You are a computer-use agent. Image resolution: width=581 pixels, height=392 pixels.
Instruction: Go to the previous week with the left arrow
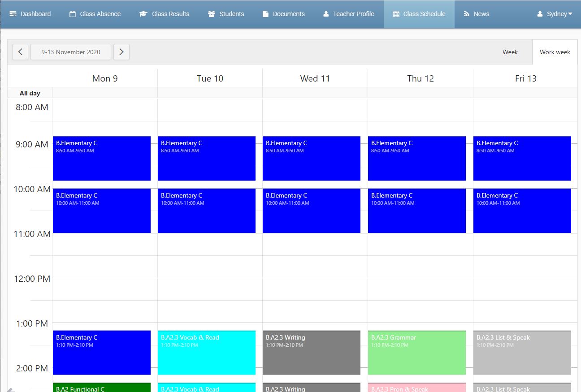(20, 52)
